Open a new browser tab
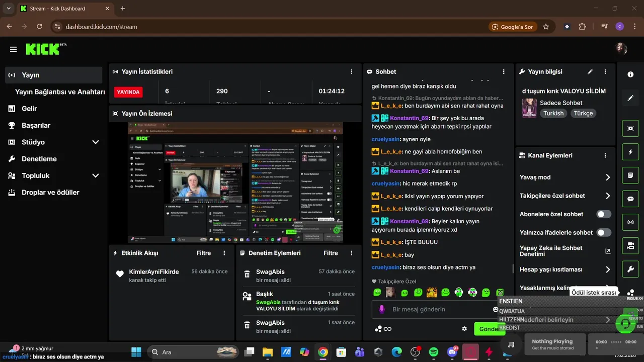644x362 pixels. pos(123,9)
